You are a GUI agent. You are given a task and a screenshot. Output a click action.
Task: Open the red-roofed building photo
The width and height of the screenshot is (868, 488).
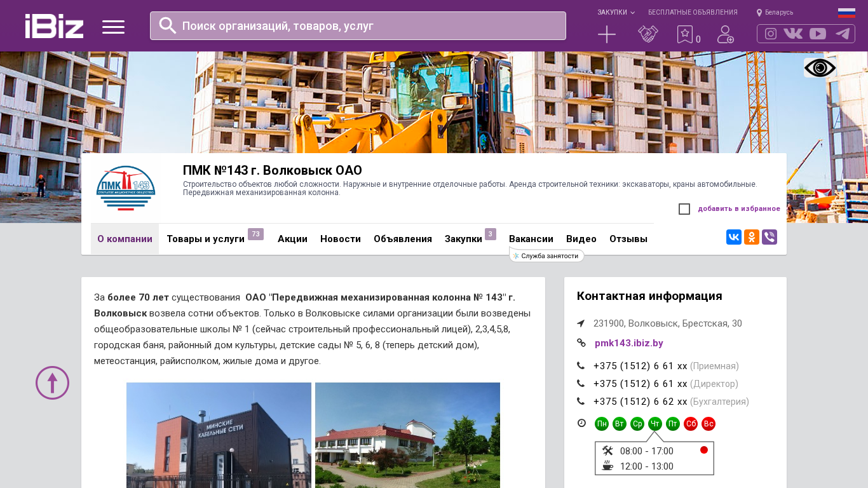407,435
